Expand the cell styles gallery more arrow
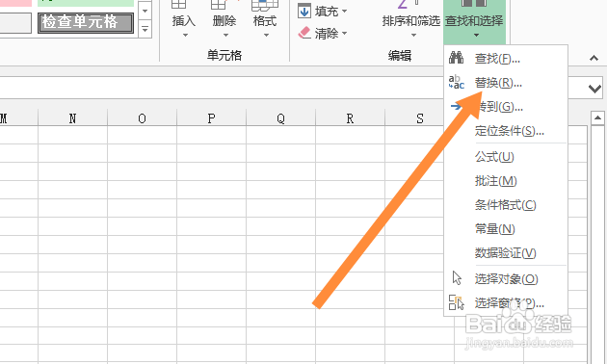Image resolution: width=607 pixels, height=364 pixels. coord(145,29)
